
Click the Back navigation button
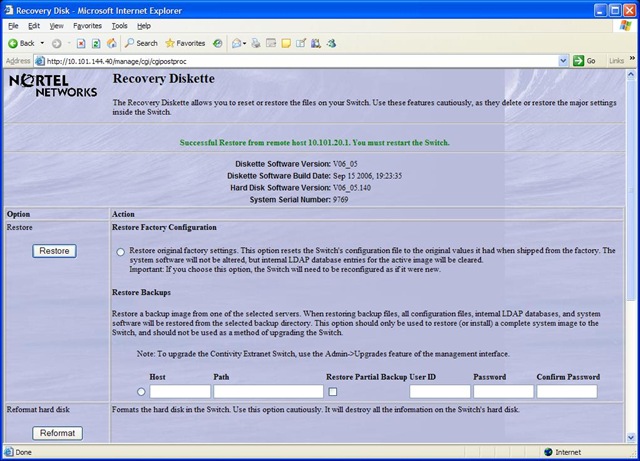coord(21,43)
